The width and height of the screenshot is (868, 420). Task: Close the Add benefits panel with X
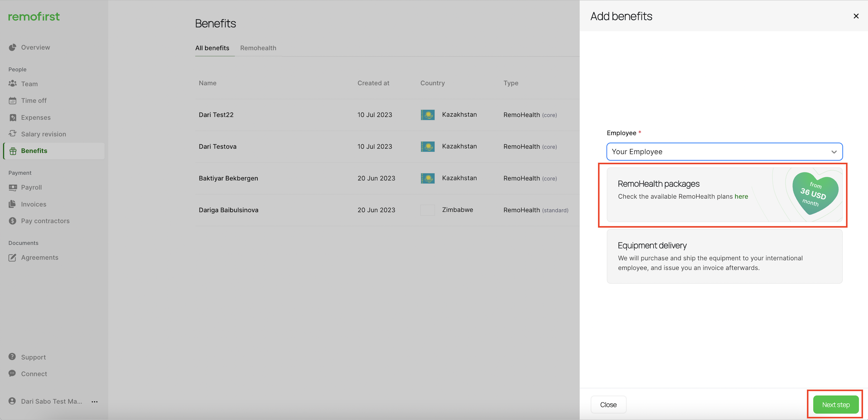coord(856,16)
